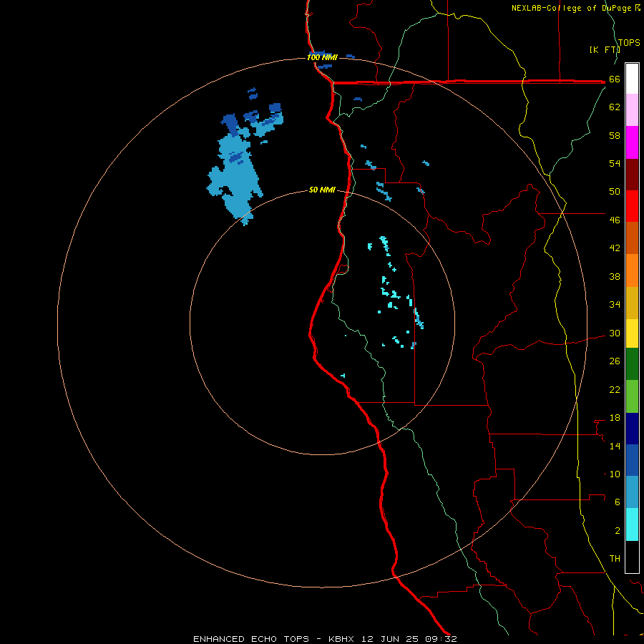Click the '30' legend value label
The image size is (644, 644).
[x=615, y=333]
